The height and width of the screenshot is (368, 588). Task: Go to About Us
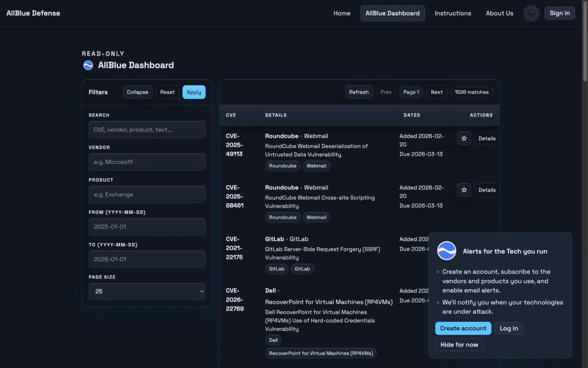[x=499, y=13]
